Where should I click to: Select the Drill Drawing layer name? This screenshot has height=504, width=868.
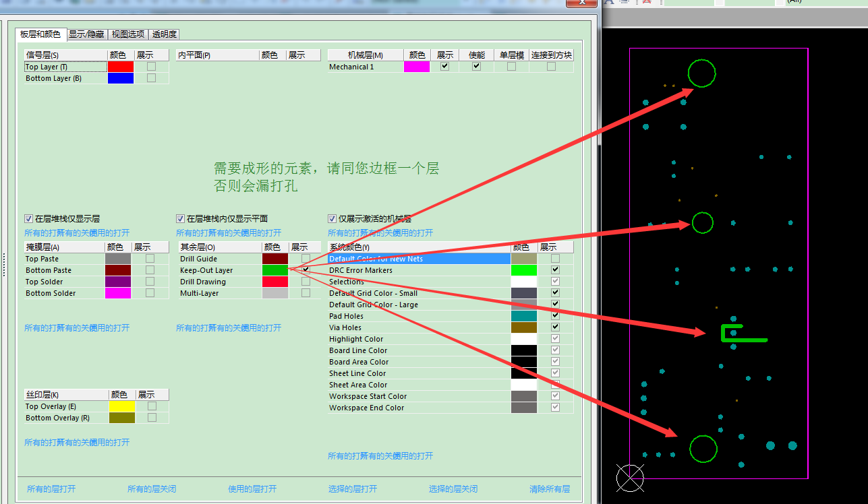pyautogui.click(x=203, y=282)
